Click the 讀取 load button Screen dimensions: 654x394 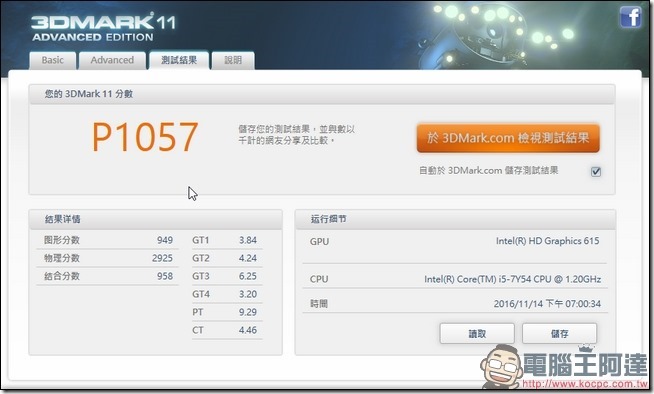point(477,334)
